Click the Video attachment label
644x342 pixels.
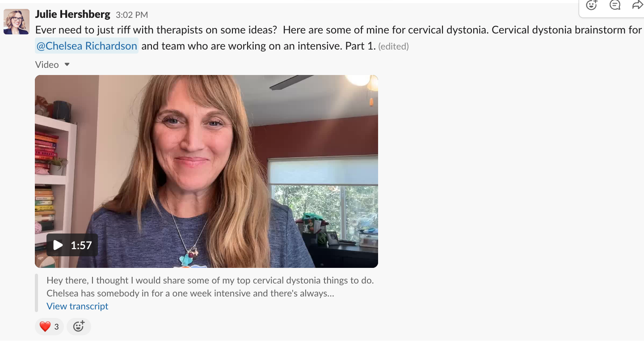point(47,65)
